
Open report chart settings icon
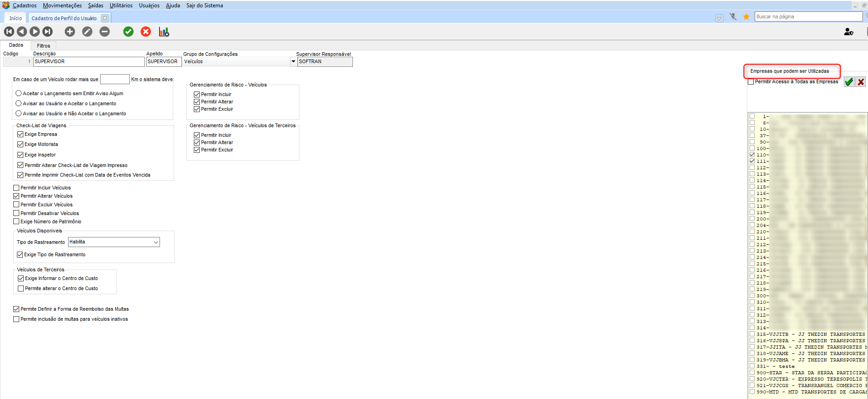pyautogui.click(x=164, y=32)
